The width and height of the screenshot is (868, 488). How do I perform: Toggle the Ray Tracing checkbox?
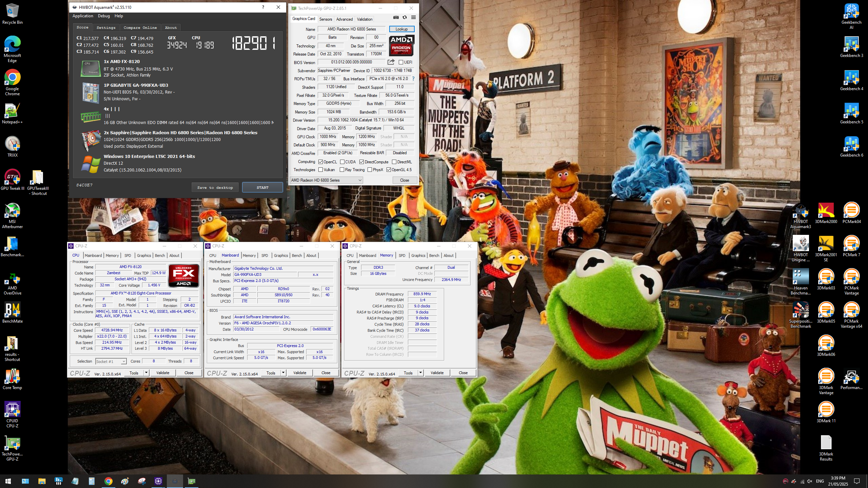342,170
